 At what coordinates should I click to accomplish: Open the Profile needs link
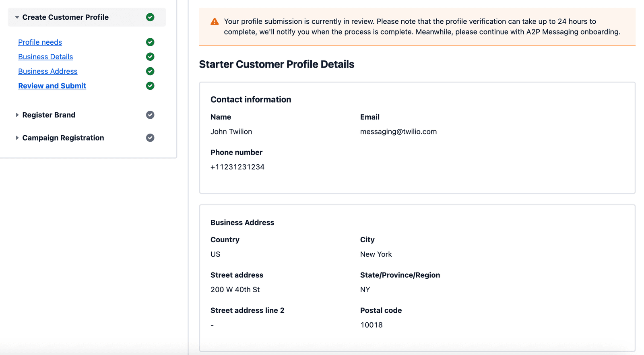[40, 42]
